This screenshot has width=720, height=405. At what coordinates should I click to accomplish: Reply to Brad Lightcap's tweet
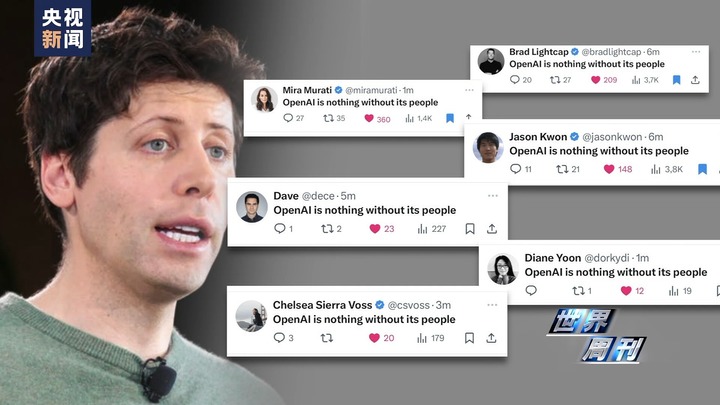tap(515, 79)
